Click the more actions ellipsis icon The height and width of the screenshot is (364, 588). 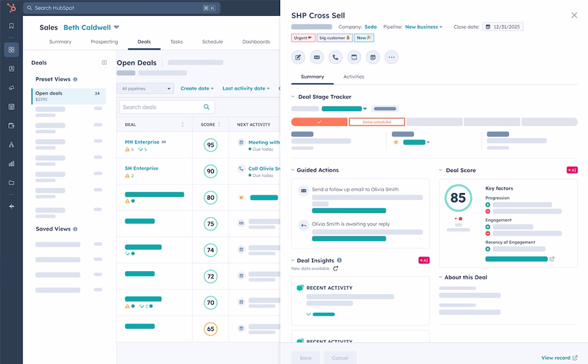click(392, 57)
